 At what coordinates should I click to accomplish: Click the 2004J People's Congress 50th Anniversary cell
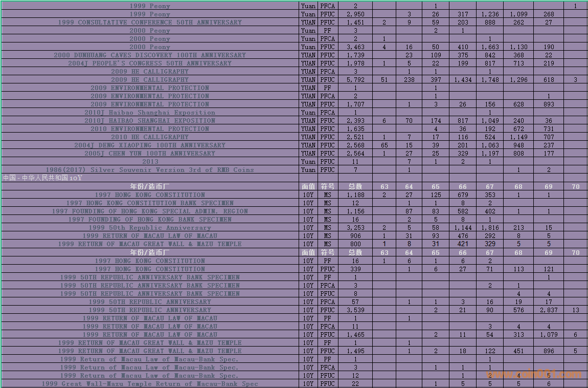pyautogui.click(x=150, y=63)
